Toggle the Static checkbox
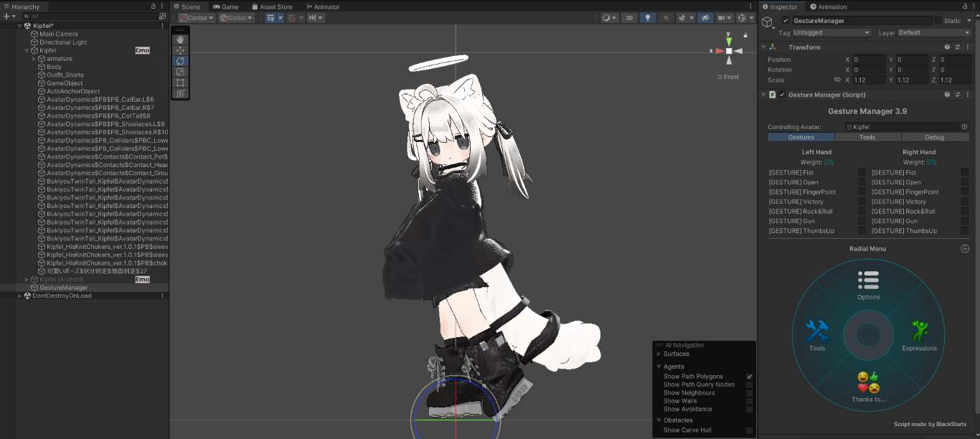The height and width of the screenshot is (439, 980). pos(938,21)
